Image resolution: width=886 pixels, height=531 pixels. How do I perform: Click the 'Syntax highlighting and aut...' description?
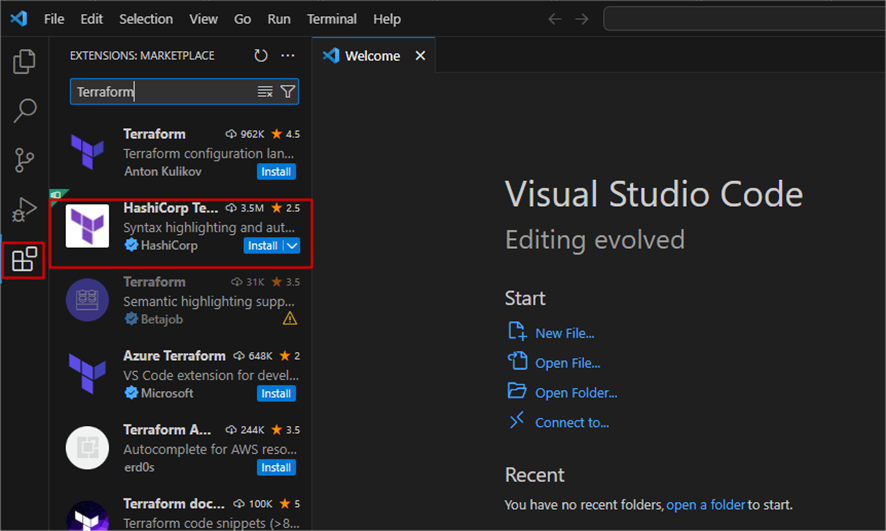tap(209, 227)
